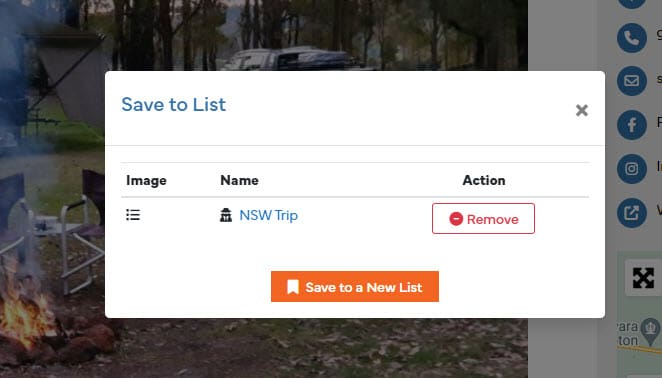Click the Name column header
This screenshot has width=662, height=378.
[239, 180]
